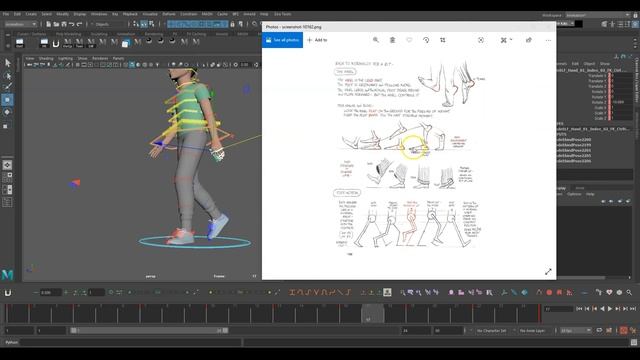Viewport: 640px width, 360px height.
Task: Mark the photo as favorite with the heart icon
Action: coord(409,40)
